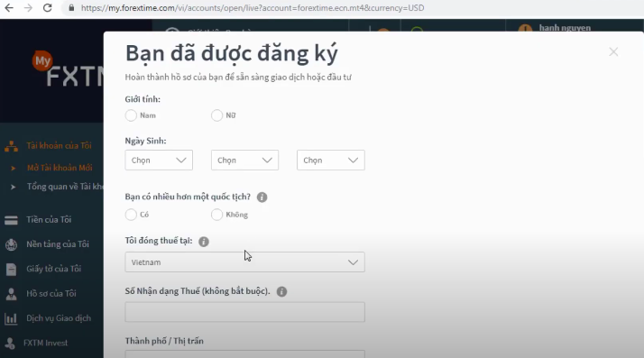Click the Số Nhận dạng Thuế input field
This screenshot has height=358, width=644.
point(244,312)
